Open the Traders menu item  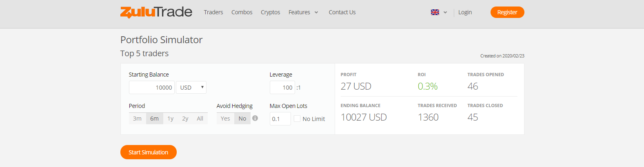click(x=213, y=12)
